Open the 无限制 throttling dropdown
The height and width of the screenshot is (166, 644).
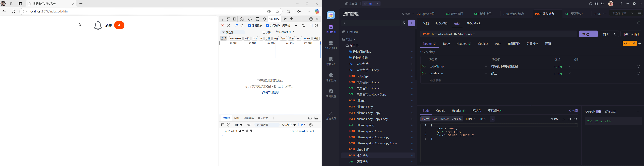[x=290, y=25]
